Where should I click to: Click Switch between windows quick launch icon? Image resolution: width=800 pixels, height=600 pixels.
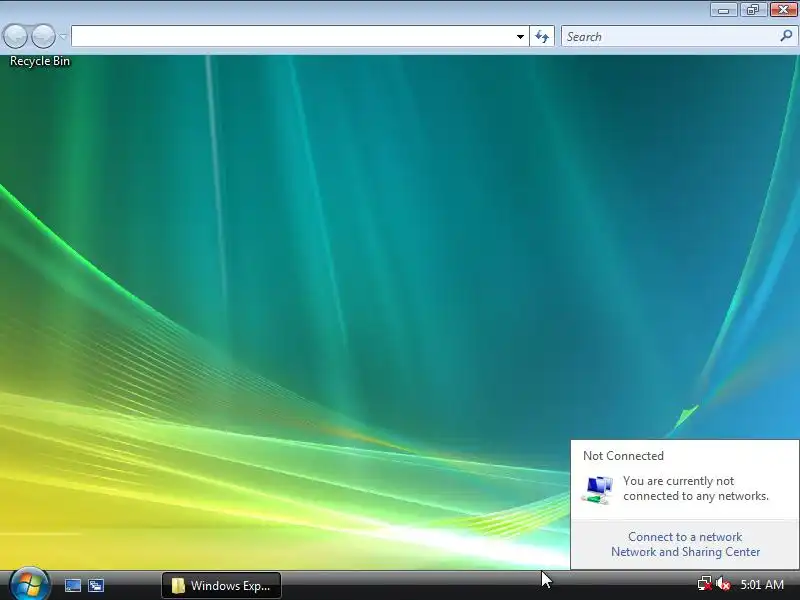(x=96, y=585)
